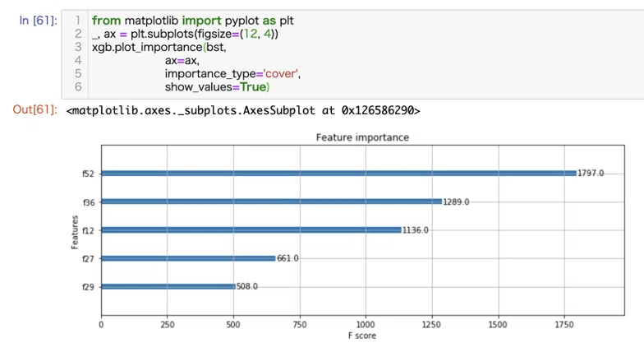Click the 1797.0 bar value label

(x=591, y=173)
